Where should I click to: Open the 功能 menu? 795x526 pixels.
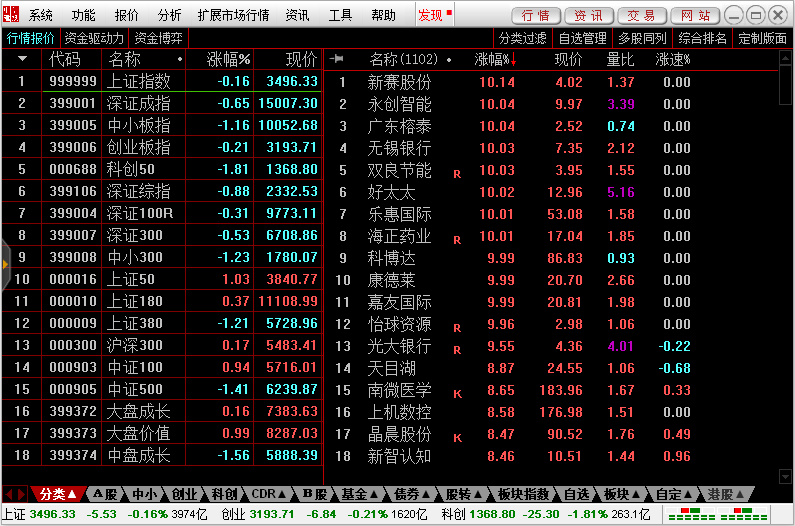(83, 15)
